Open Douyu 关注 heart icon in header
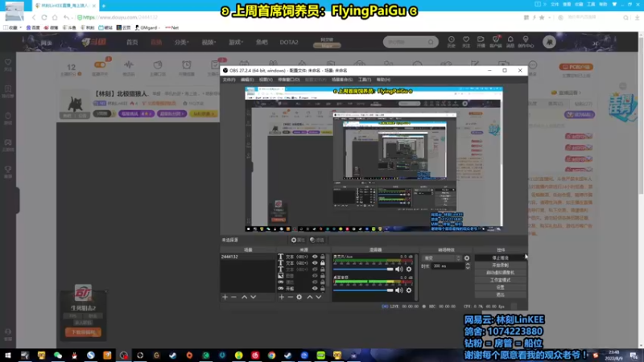 [x=466, y=42]
